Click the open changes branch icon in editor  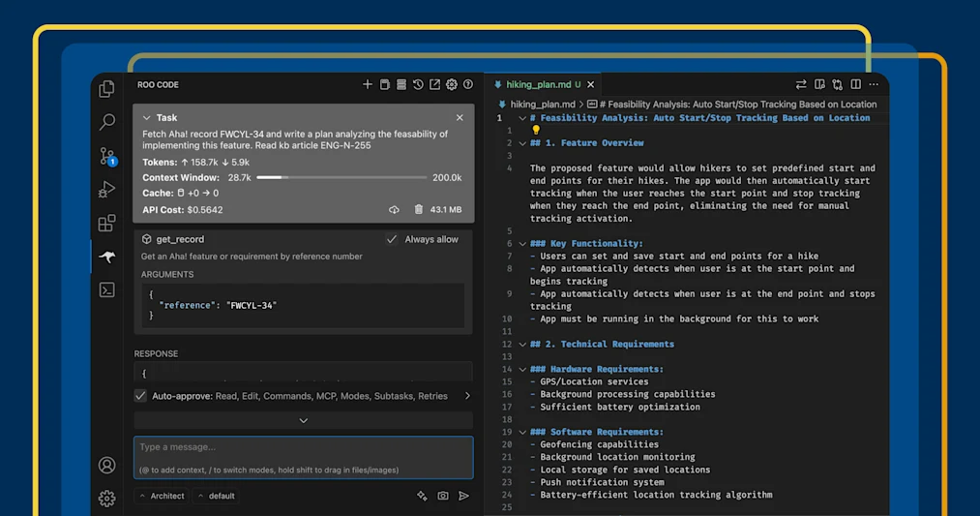(838, 84)
